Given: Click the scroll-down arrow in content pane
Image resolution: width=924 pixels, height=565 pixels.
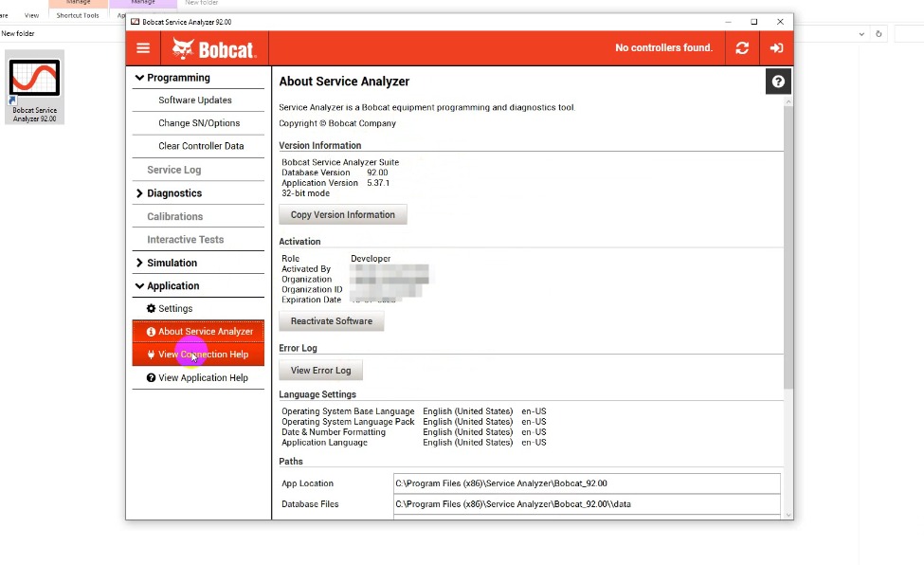Looking at the screenshot, I should point(788,515).
